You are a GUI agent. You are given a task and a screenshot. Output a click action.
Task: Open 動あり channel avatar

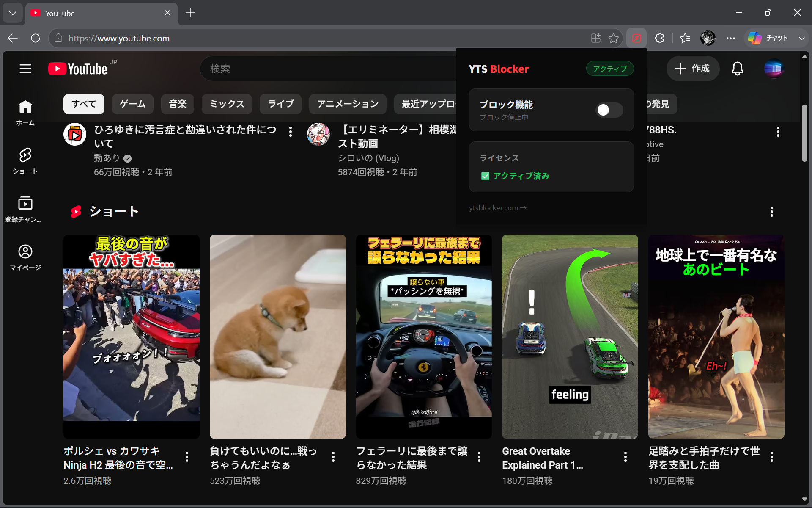75,135
